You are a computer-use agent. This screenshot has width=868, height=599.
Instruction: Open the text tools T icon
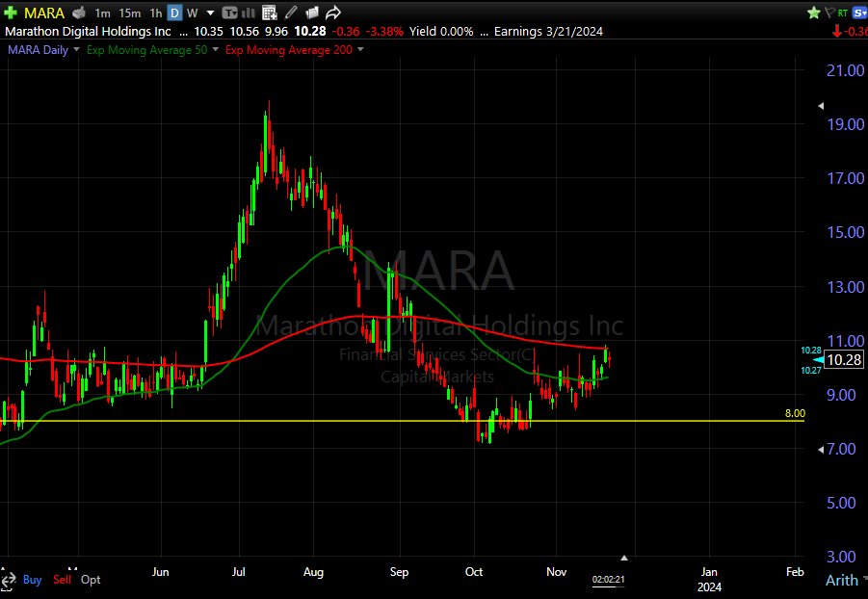[x=229, y=13]
